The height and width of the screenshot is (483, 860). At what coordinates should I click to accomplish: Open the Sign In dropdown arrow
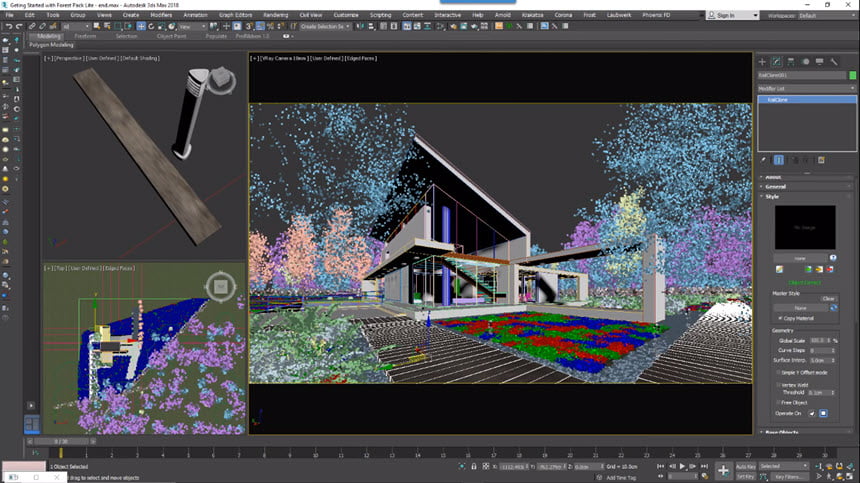pyautogui.click(x=755, y=15)
